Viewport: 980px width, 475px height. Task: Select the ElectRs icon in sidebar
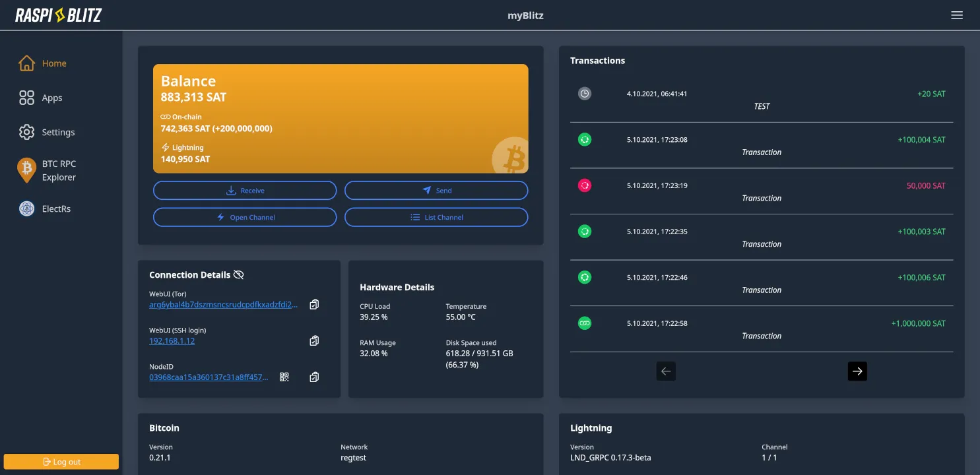tap(26, 208)
